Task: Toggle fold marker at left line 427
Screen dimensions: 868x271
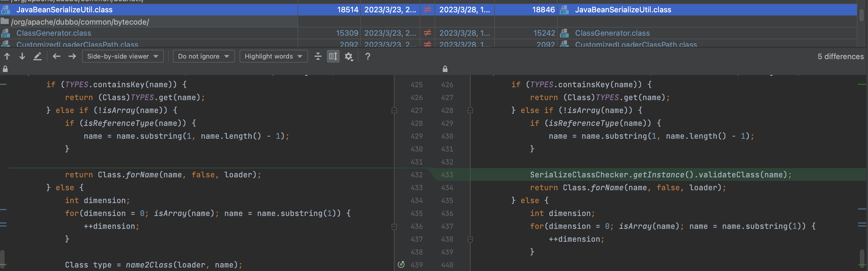Action: point(394,110)
